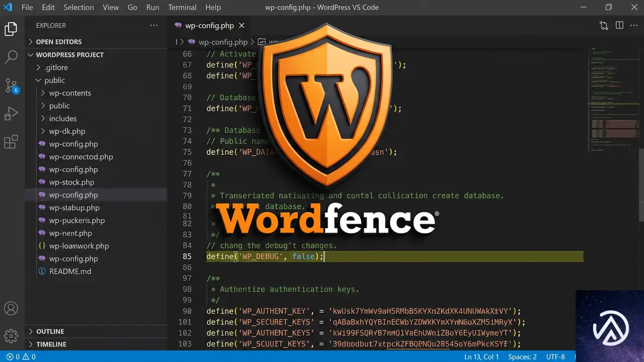The height and width of the screenshot is (362, 644).
Task: Open wp-nent.php in the explorer
Action: click(96, 233)
